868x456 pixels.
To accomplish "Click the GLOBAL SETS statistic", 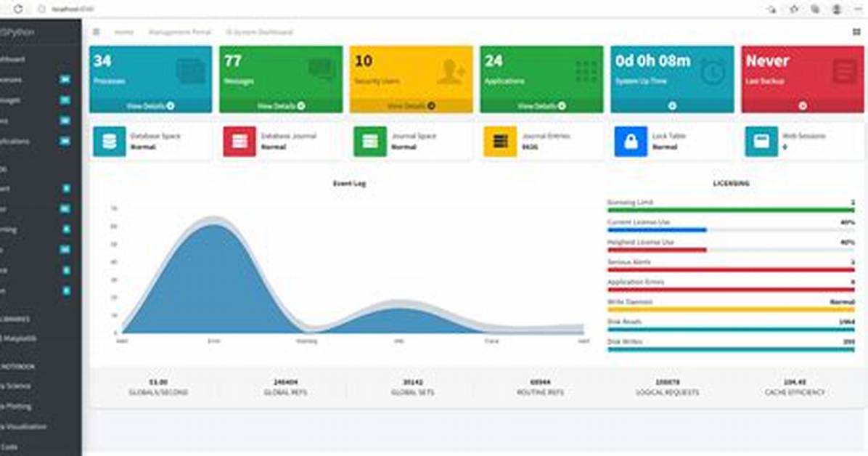I will point(413,387).
